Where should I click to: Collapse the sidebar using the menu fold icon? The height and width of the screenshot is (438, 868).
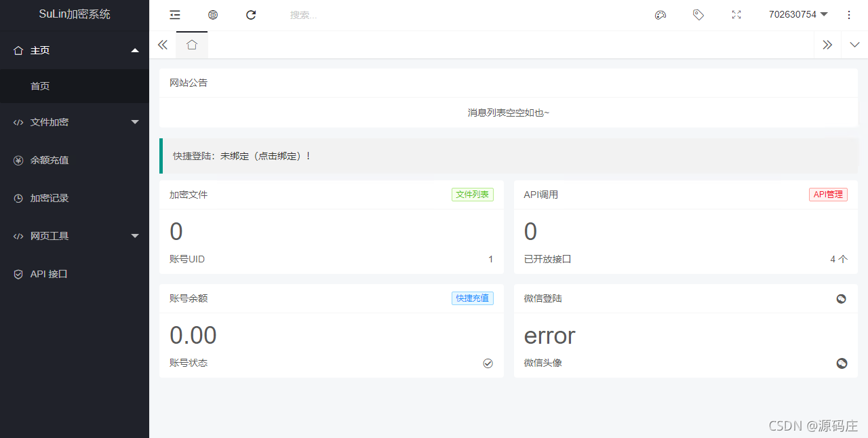tap(175, 15)
